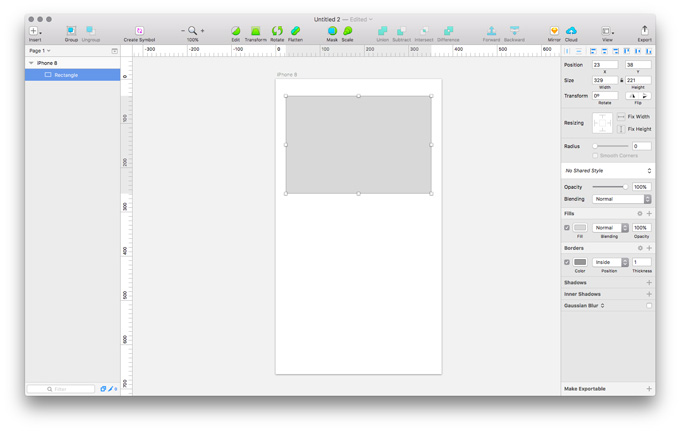680x431 pixels.
Task: Add a new inner shadow
Action: 649,294
